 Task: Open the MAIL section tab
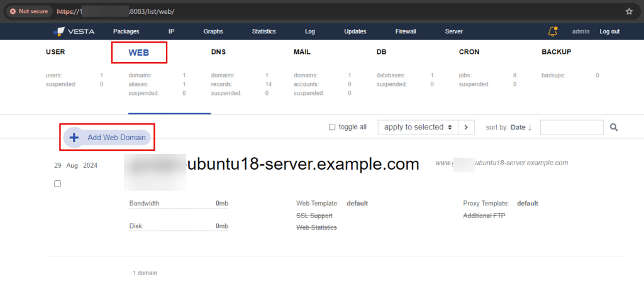(302, 52)
